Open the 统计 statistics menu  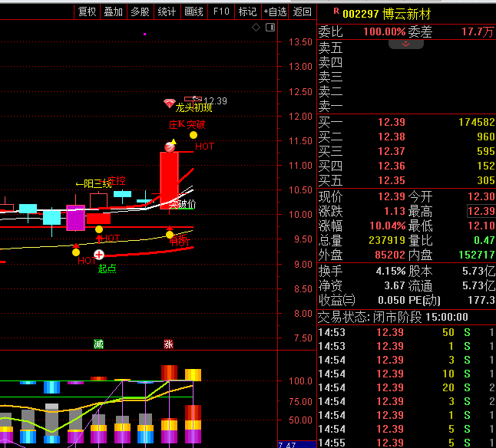pos(167,12)
